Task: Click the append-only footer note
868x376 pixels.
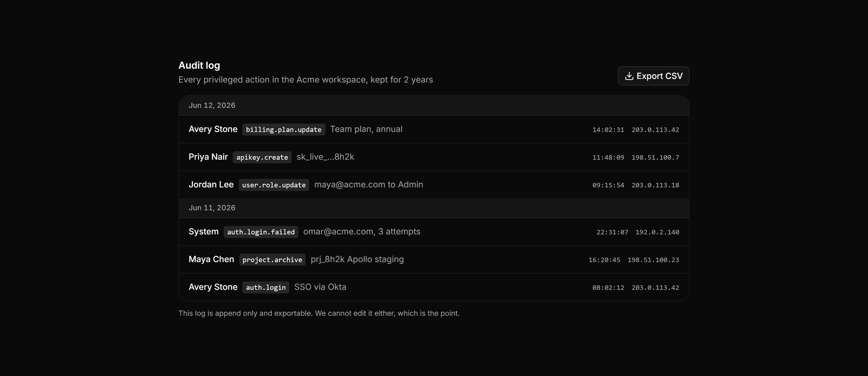Action: click(x=319, y=313)
